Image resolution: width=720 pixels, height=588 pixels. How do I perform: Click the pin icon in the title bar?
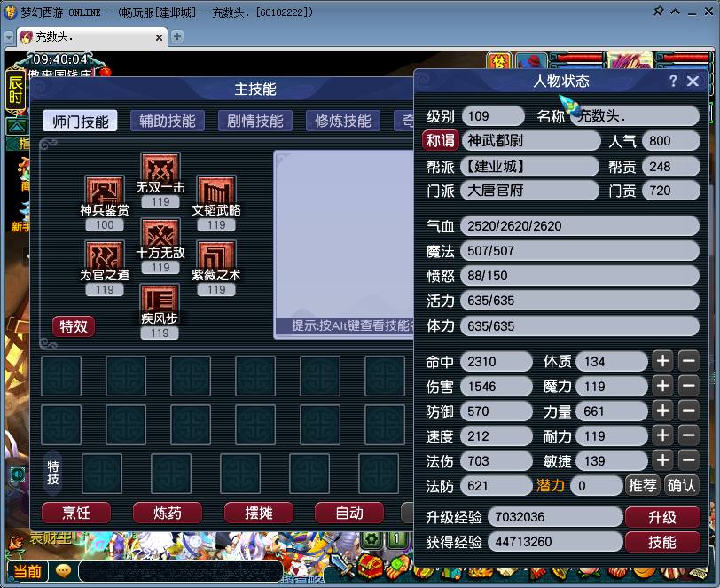(x=659, y=11)
